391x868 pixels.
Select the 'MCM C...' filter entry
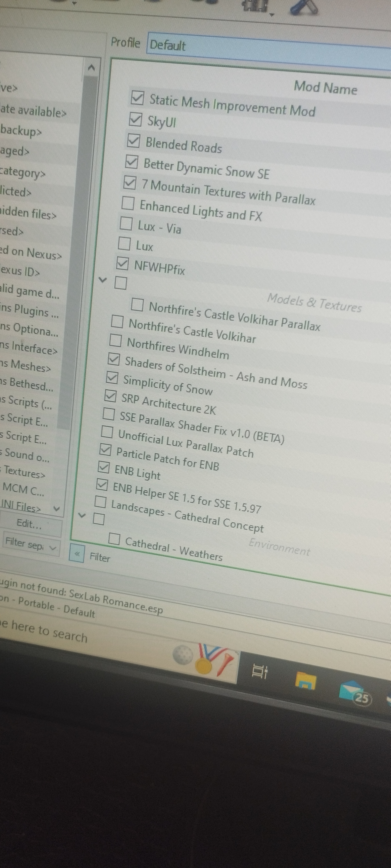click(x=23, y=489)
